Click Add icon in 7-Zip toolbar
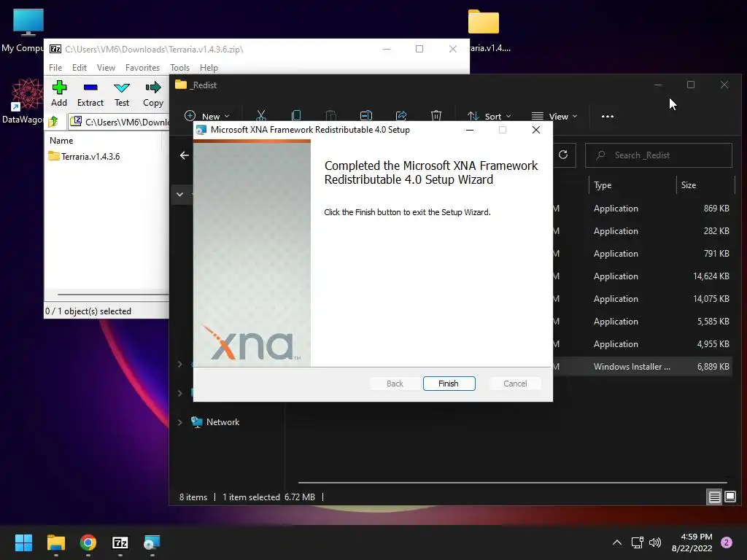The image size is (747, 560). (x=59, y=93)
